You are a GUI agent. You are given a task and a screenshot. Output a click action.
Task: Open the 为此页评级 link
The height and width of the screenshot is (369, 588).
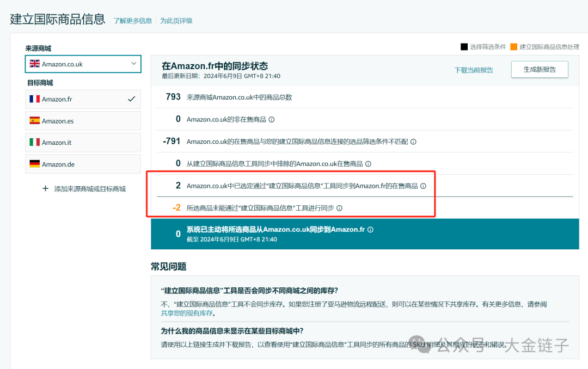click(176, 21)
